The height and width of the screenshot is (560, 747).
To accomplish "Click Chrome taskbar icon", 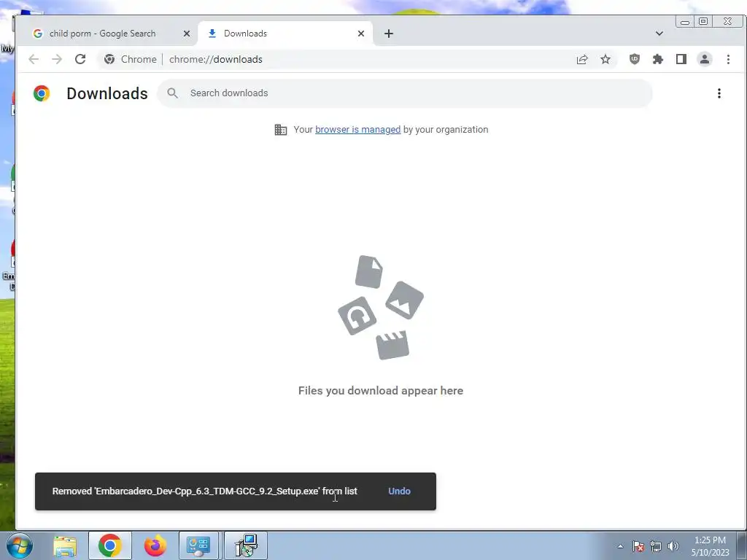I will coord(109,545).
